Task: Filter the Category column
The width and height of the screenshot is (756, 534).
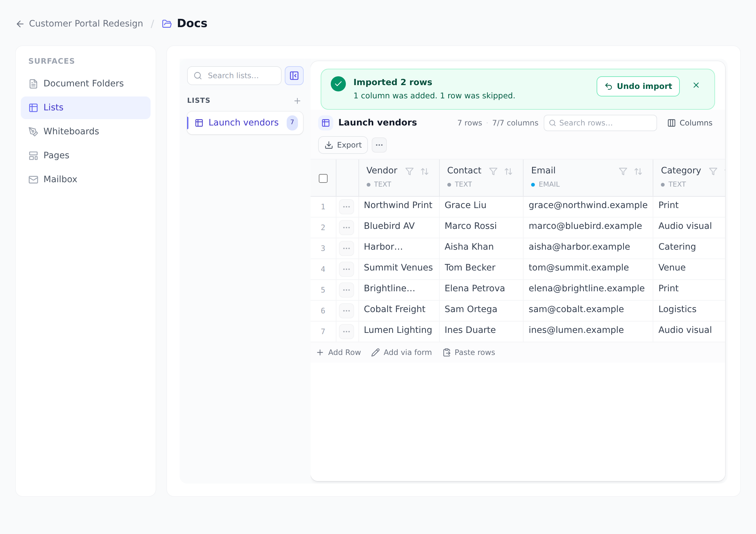Action: [713, 171]
